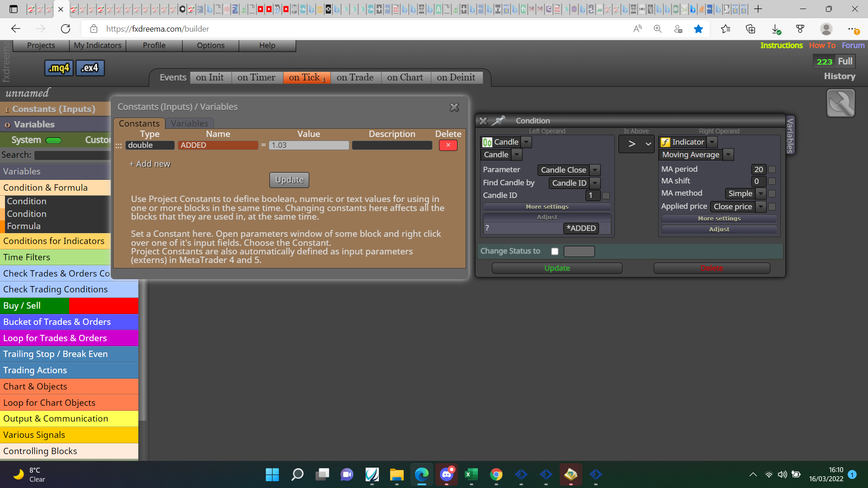This screenshot has width=868, height=488.
Task: Open the Forum link
Action: coord(853,45)
